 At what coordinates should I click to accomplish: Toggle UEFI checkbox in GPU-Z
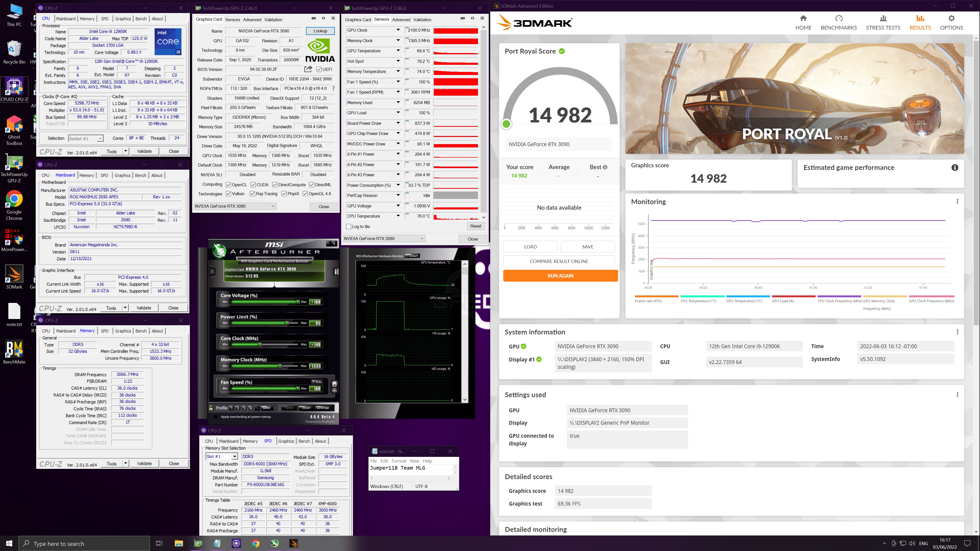tap(319, 69)
